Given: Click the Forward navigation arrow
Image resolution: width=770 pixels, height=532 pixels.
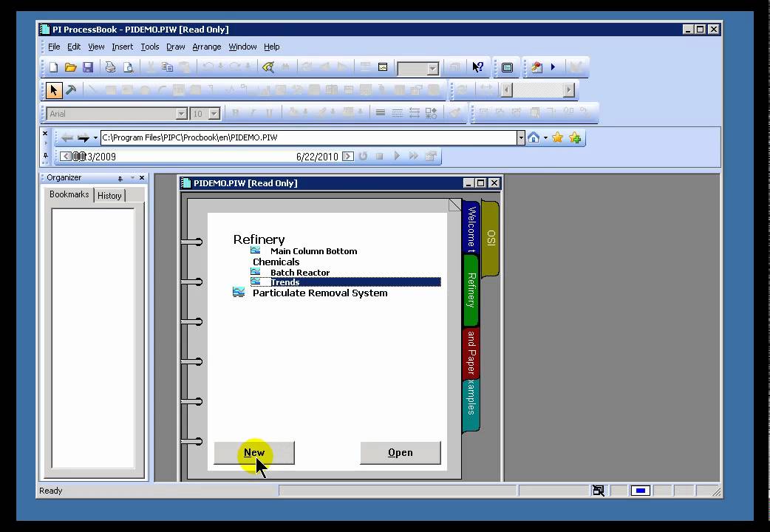Looking at the screenshot, I should [x=84, y=138].
